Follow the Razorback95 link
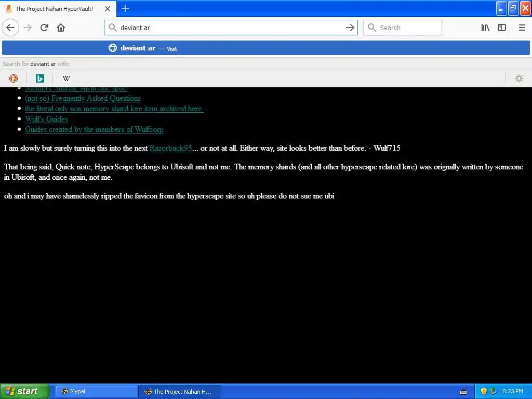532x399 pixels. coord(170,148)
